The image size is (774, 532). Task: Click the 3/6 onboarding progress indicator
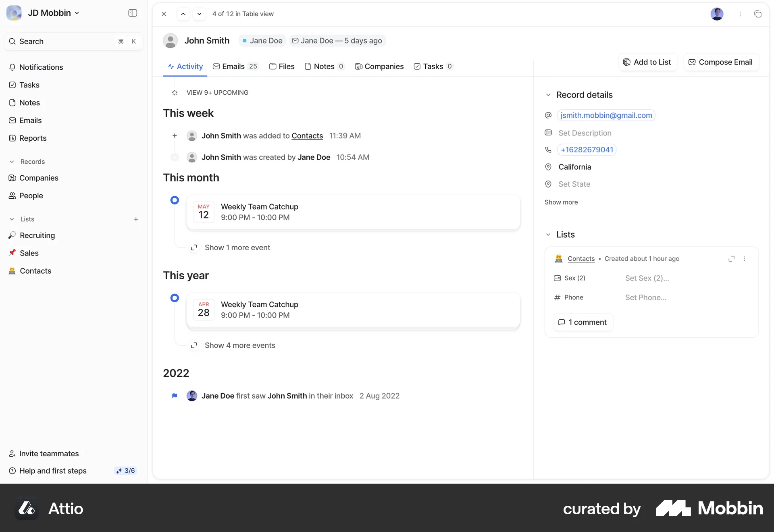click(125, 470)
